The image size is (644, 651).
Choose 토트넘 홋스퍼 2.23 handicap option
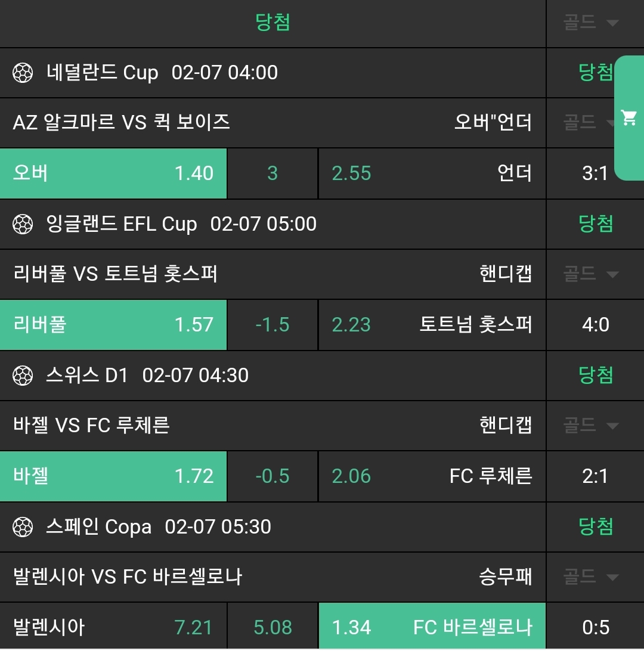coord(432,325)
